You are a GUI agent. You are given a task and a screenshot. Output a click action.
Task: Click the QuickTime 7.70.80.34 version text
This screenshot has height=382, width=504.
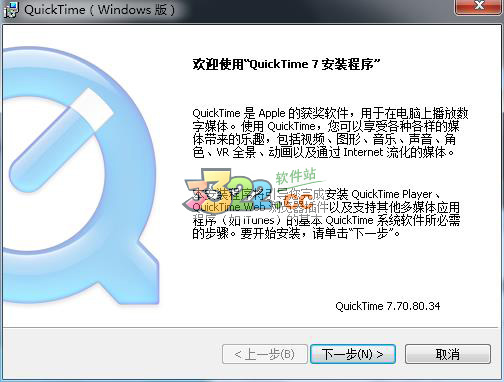pos(388,306)
